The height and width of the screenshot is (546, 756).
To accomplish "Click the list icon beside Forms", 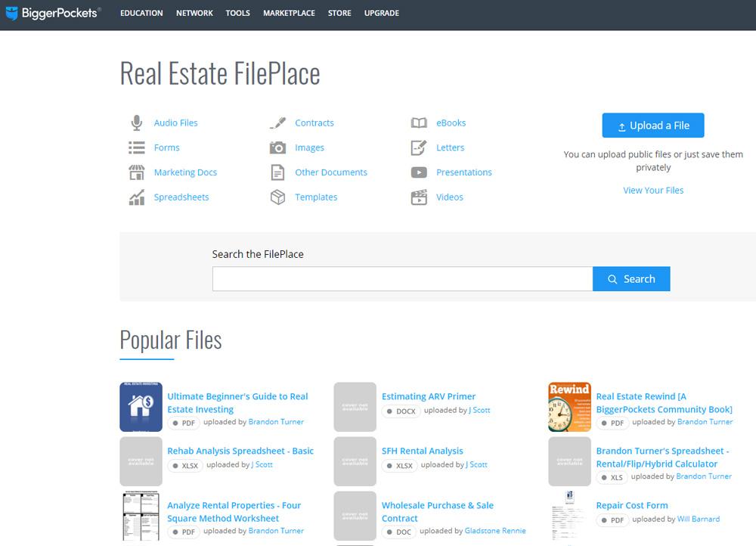I will pyautogui.click(x=136, y=147).
